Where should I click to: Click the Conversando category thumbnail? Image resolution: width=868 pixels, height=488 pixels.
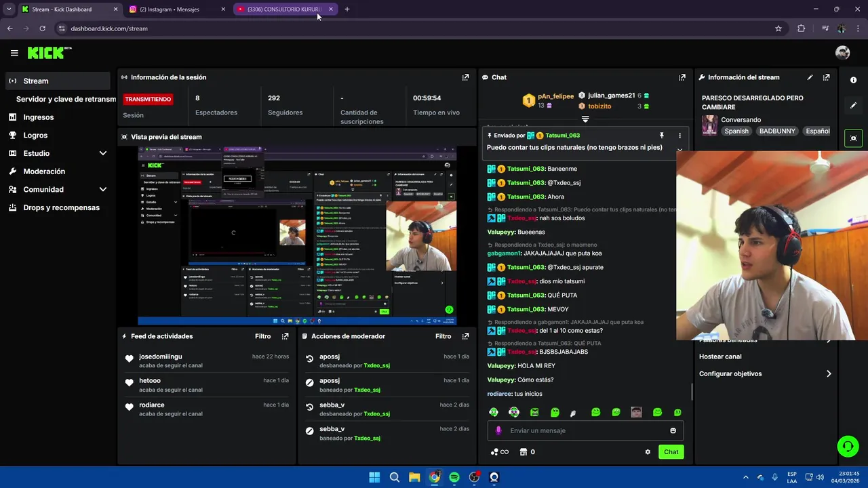point(709,125)
